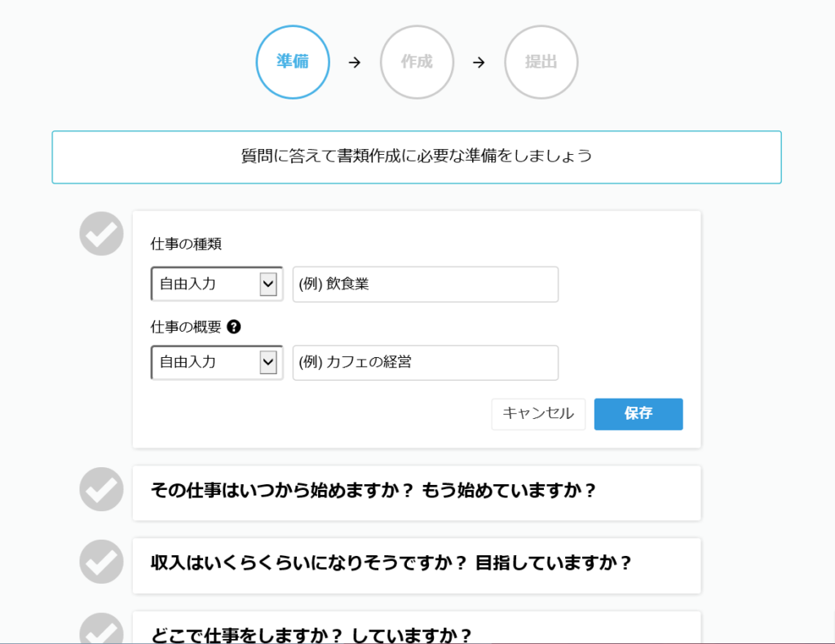Toggle checkmark next to 収入はいくらくらい question
835x644 pixels.
tap(101, 561)
